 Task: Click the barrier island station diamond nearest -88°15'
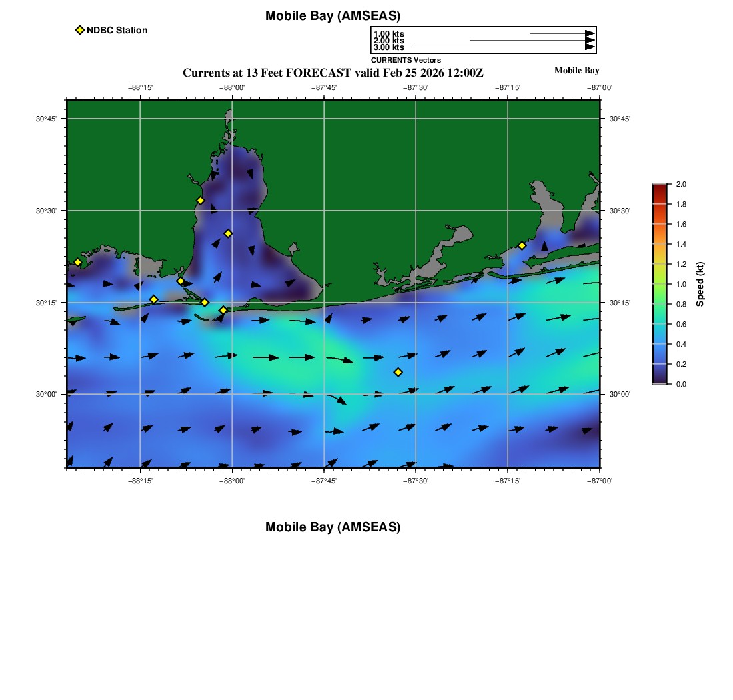[153, 299]
